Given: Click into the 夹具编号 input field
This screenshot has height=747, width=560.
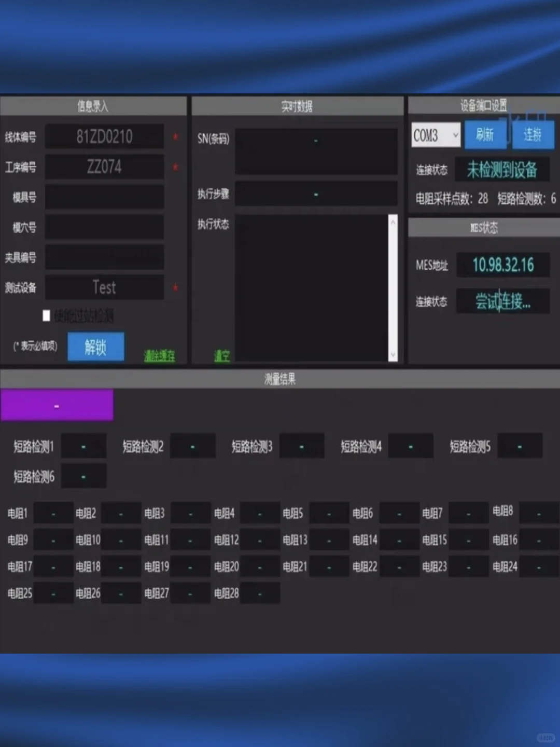Looking at the screenshot, I should click(104, 257).
